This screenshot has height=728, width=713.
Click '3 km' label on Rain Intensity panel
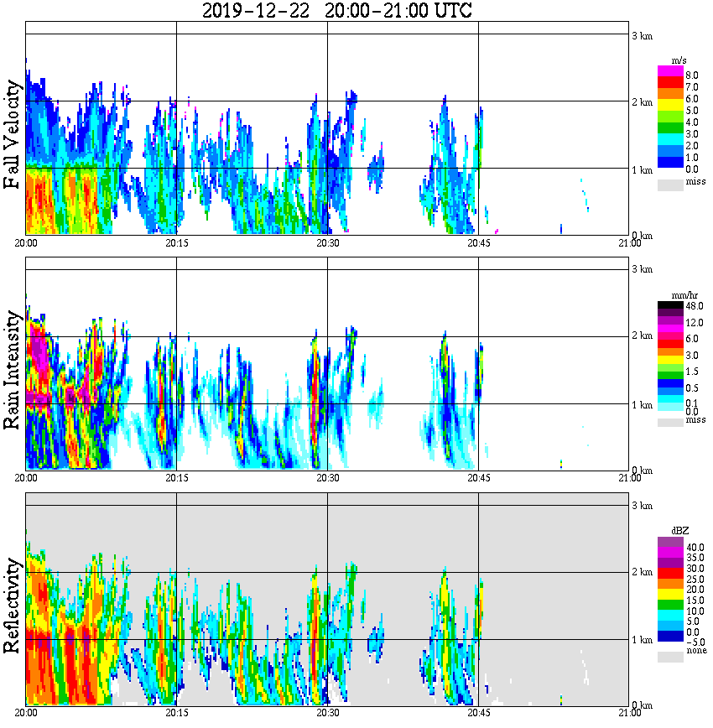(x=642, y=269)
